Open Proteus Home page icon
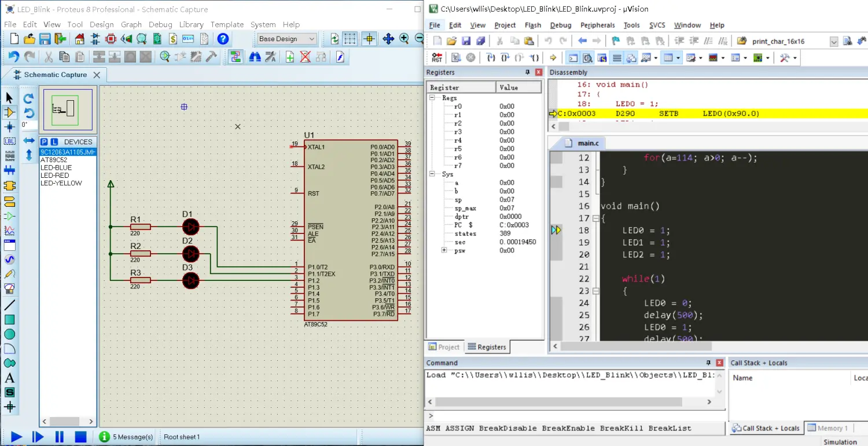868x446 pixels. pyautogui.click(x=80, y=39)
